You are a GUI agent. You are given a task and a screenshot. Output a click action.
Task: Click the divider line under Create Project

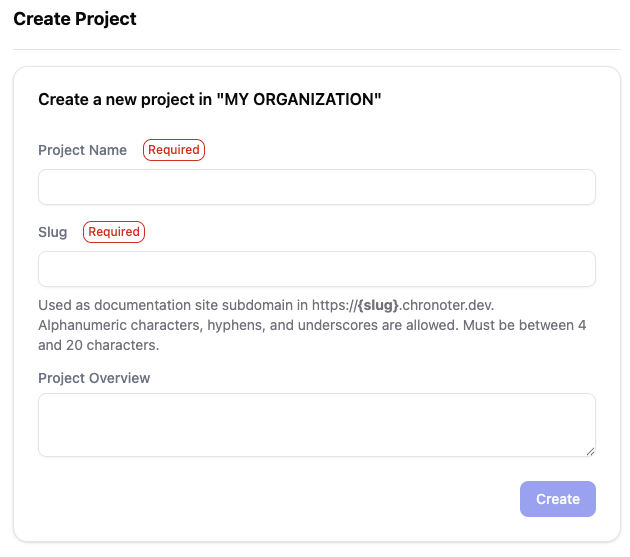[316, 49]
